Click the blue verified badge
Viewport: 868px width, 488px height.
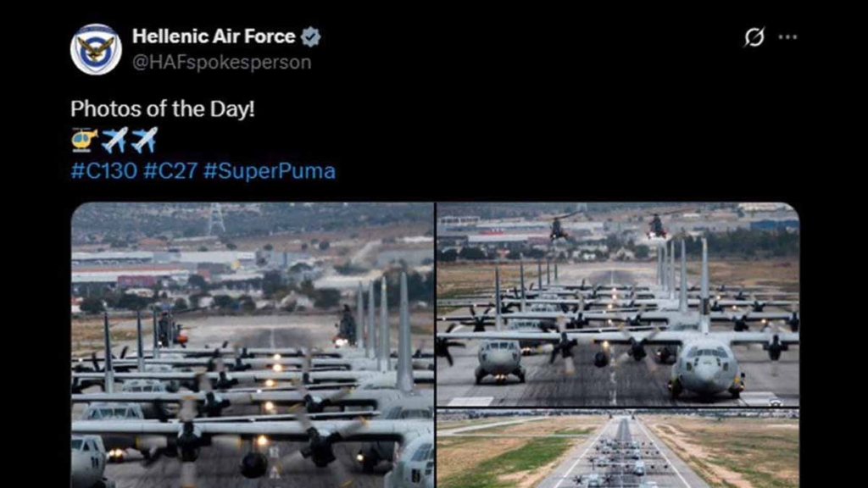310,36
